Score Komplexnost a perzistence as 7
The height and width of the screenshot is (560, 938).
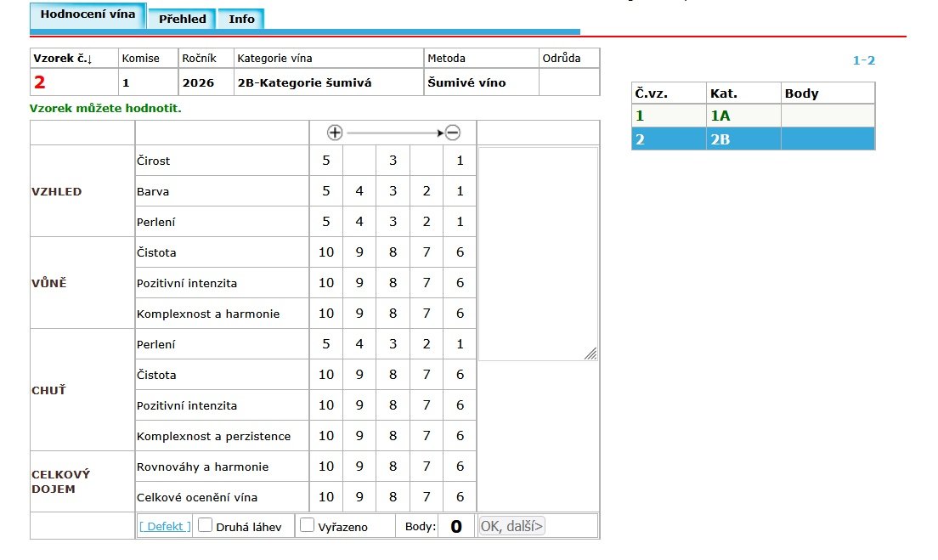(x=427, y=436)
